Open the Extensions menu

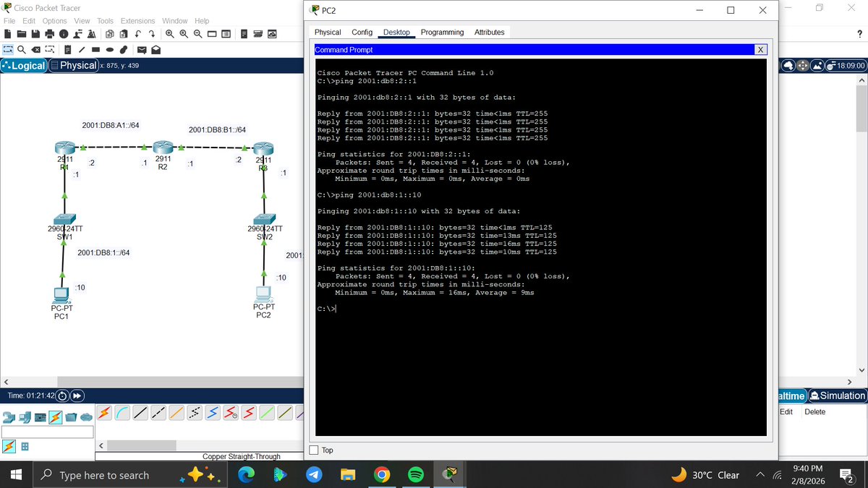137,21
